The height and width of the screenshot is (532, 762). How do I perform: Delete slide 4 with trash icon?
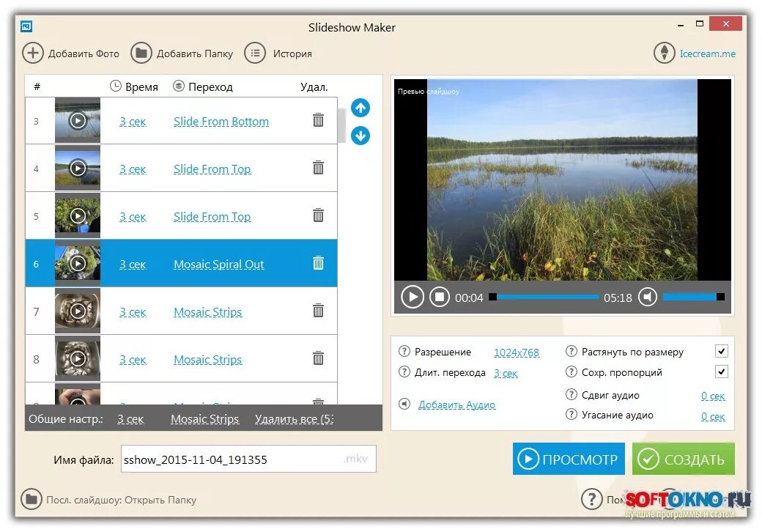[318, 168]
